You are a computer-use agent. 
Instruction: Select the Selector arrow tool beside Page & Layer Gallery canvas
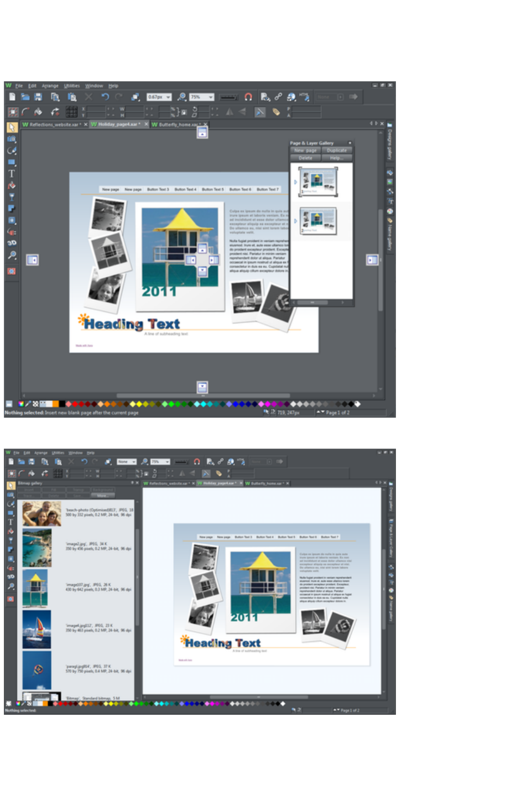[12, 127]
